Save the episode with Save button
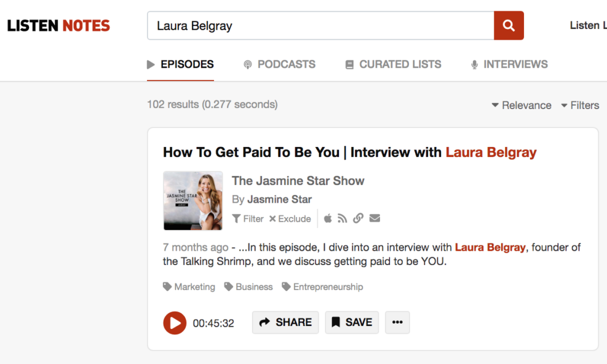Screen dimensions: 607x364 (352, 323)
